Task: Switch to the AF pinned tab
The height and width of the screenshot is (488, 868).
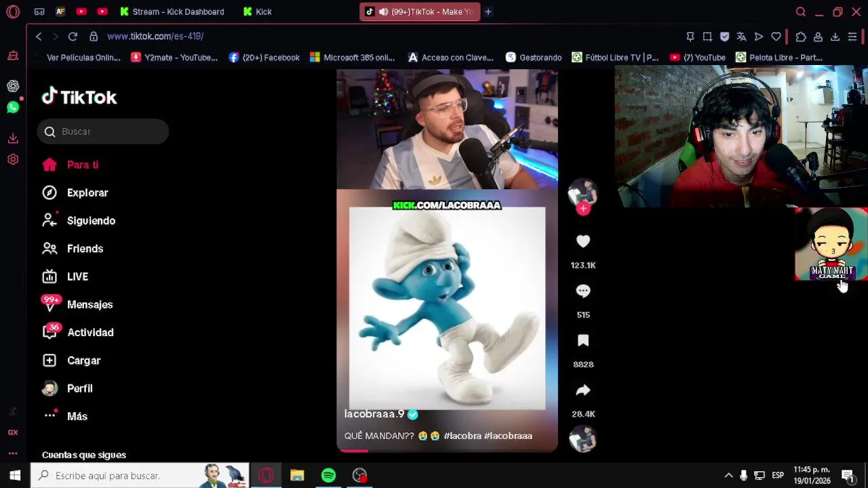Action: pos(60,12)
